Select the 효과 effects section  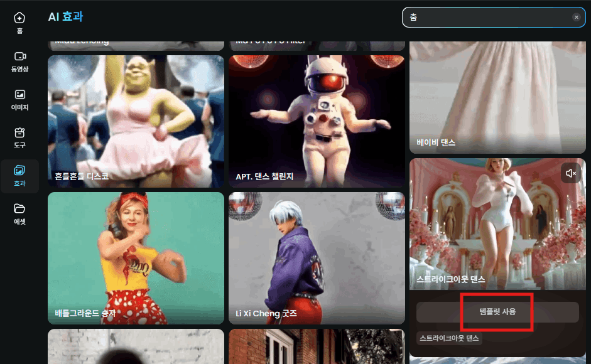tap(19, 176)
